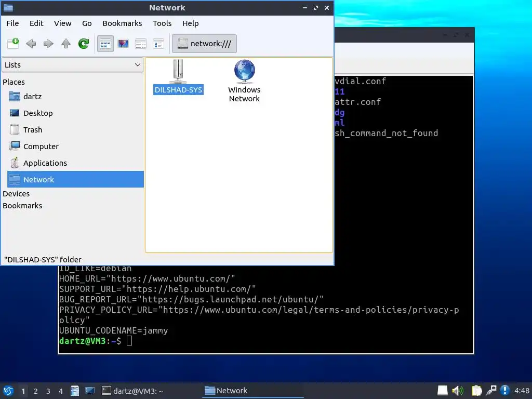The height and width of the screenshot is (399, 532).
Task: Click the file manager window title icon
Action: pos(8,7)
